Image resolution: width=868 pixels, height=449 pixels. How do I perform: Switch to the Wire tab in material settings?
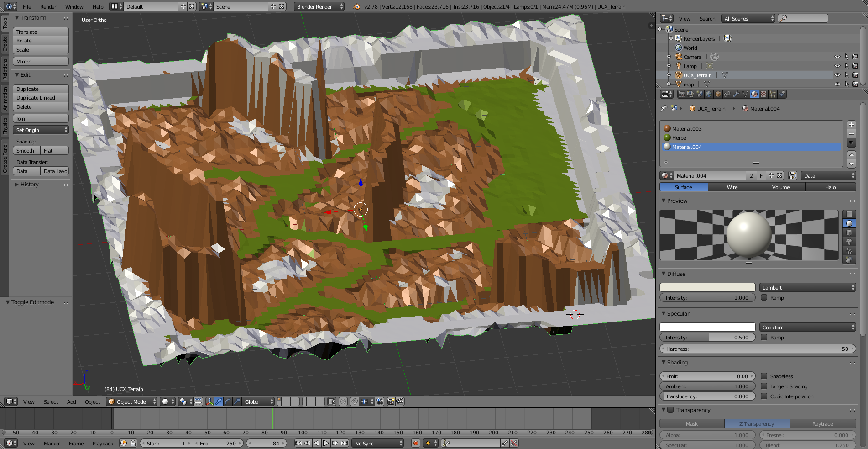(732, 187)
